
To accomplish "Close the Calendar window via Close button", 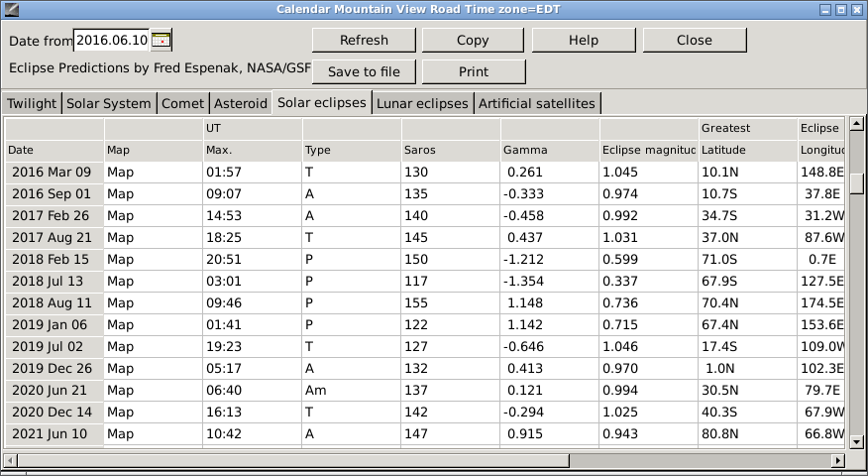I will tap(695, 40).
